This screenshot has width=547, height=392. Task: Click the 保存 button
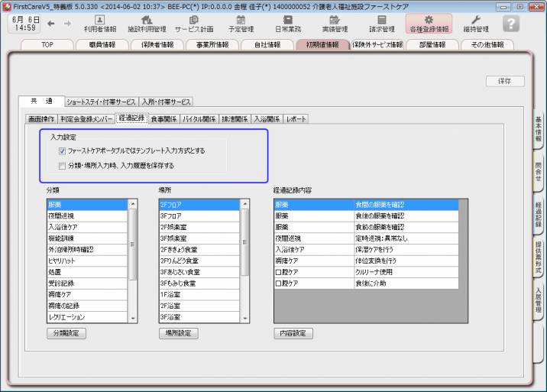point(505,81)
